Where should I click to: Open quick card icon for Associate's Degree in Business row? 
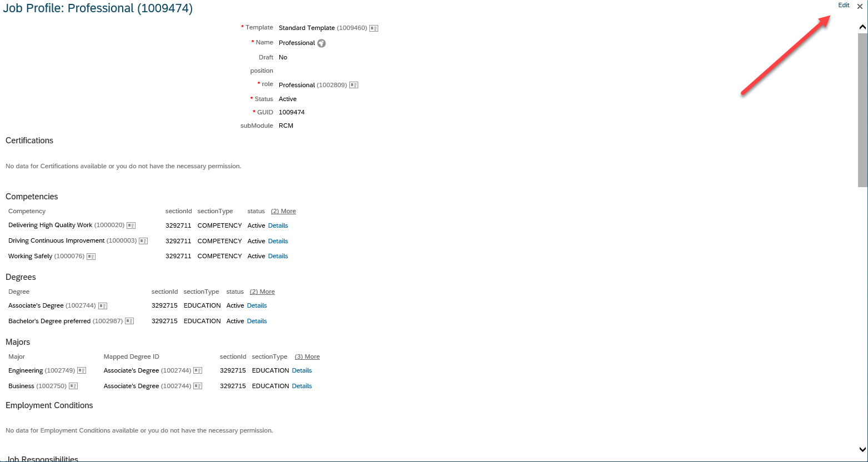tap(198, 386)
